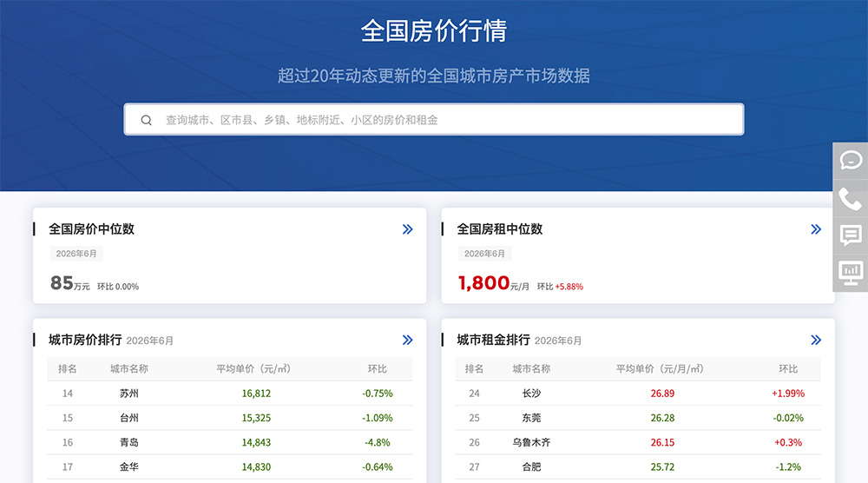Click price value 14,830

256,466
